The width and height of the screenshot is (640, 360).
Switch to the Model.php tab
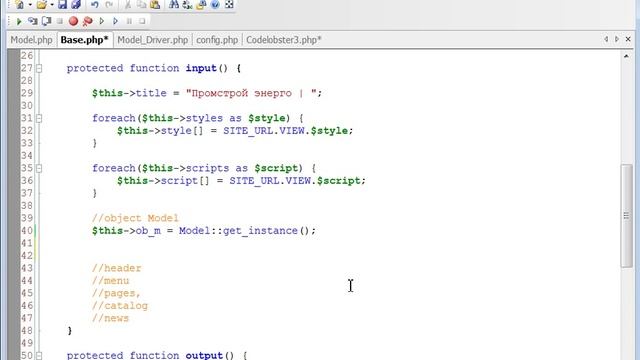click(31, 40)
